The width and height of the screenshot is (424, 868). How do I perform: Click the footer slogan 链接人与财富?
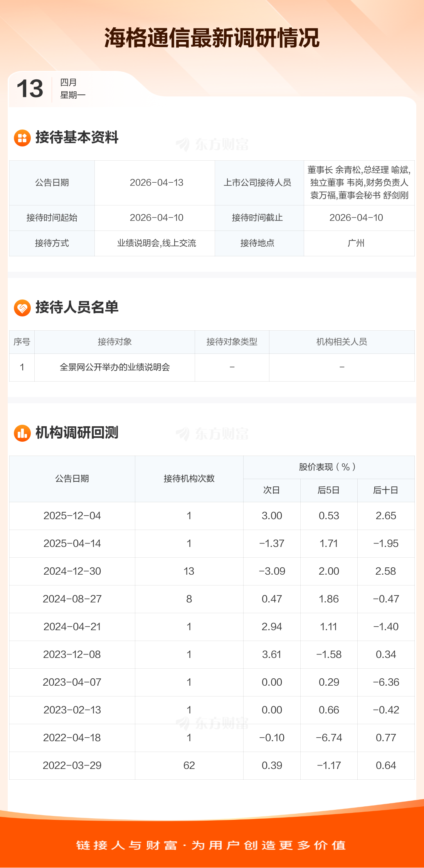[x=127, y=845]
